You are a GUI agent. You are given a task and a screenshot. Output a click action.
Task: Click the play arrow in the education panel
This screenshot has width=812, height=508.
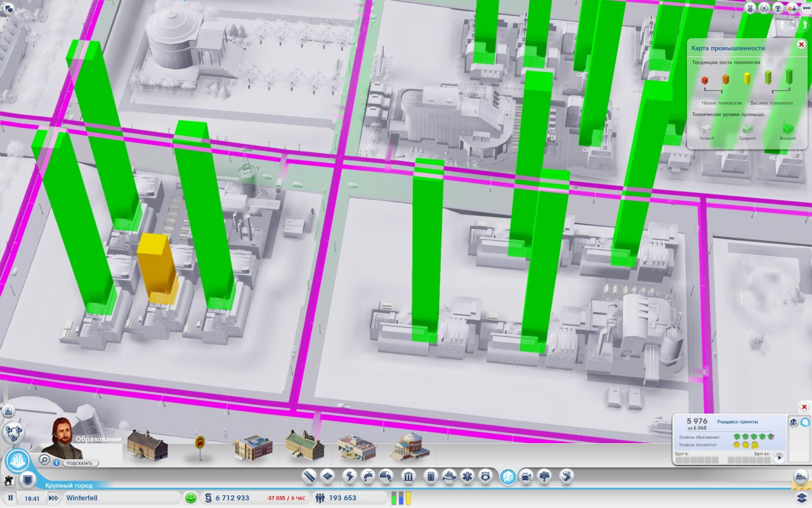[x=780, y=457]
